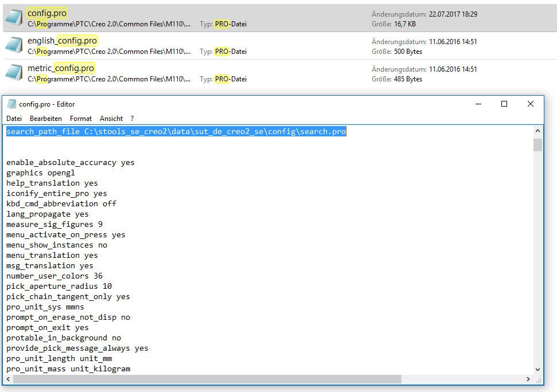Click the Notepad icon in the Editor title bar
The image size is (557, 392).
(10, 104)
